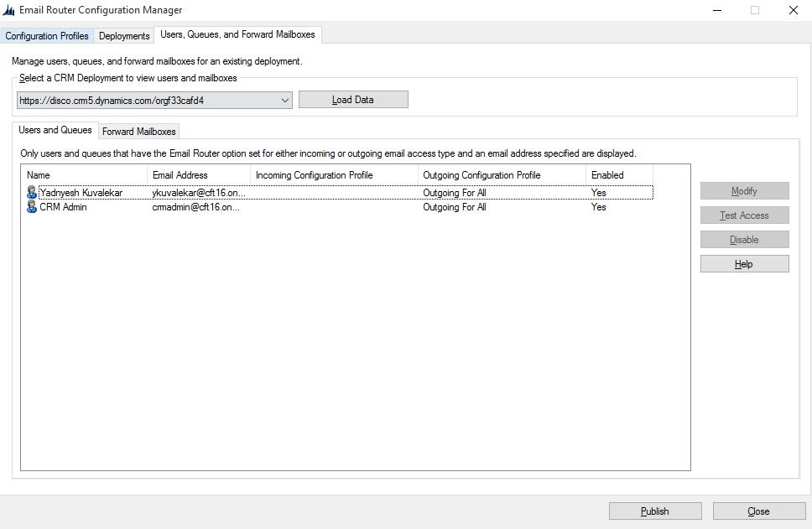The width and height of the screenshot is (812, 529).
Task: Select the Yadnyesh Kuvalekar name
Action: 81,193
